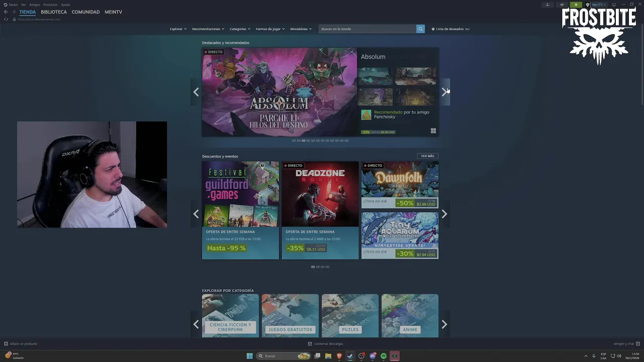Click the store search magnifier button
This screenshot has width=644, height=362.
(x=420, y=29)
